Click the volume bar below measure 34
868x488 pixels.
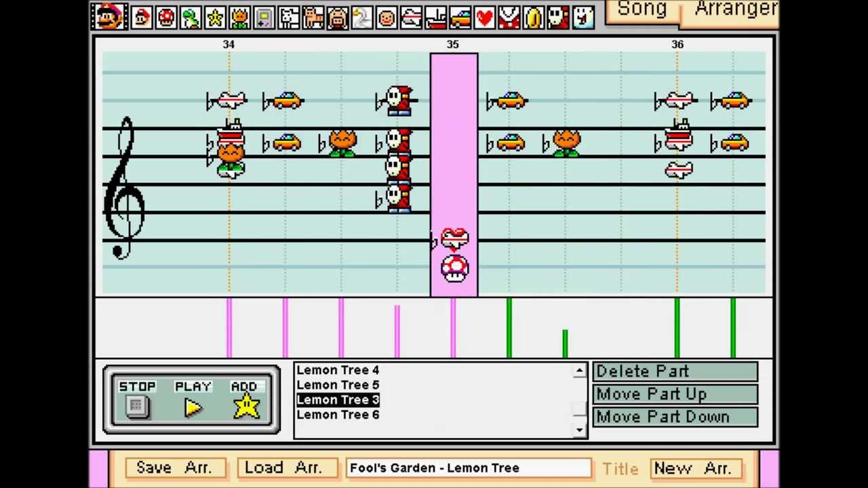click(x=229, y=328)
